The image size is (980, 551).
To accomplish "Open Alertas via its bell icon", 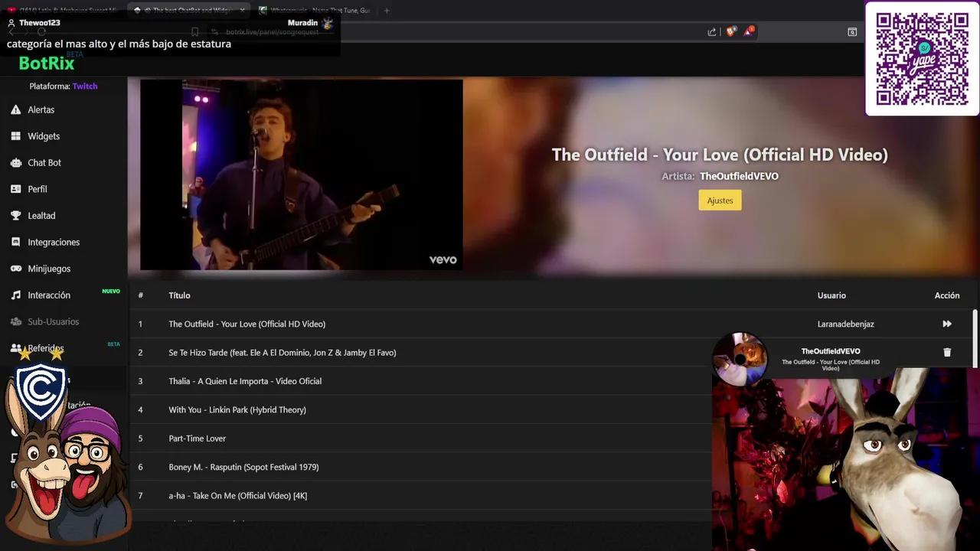I will click(15, 109).
